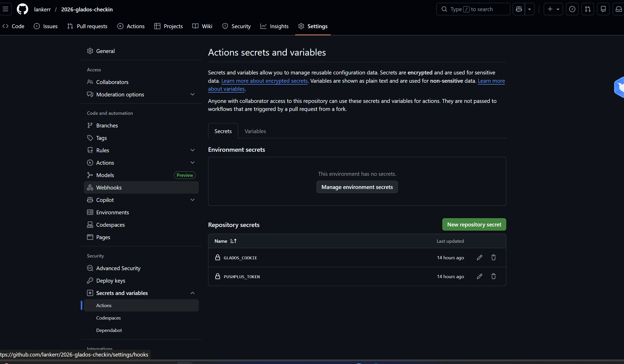The image size is (624, 364).
Task: Open the 2026-glados-checkin repository link
Action: tap(87, 9)
